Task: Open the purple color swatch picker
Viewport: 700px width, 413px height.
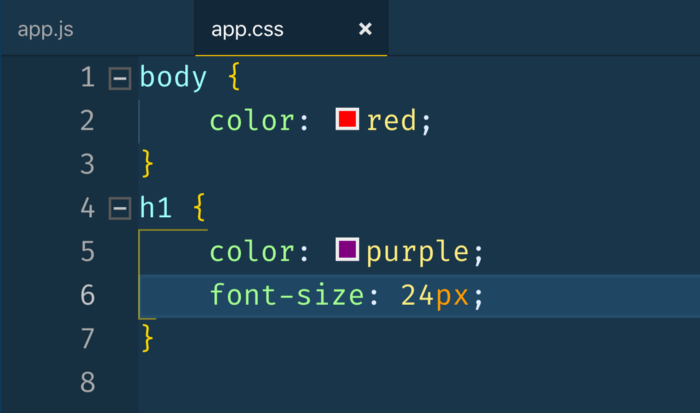Action: click(x=347, y=251)
